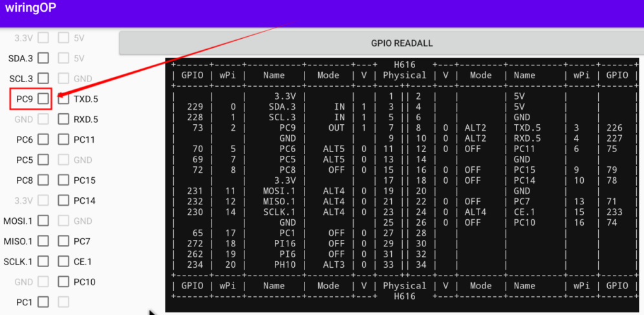Click the H616 label at table top

(x=405, y=65)
